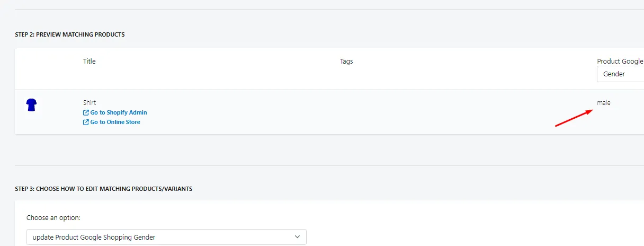Click the Step 3 edit matching products heading

point(103,189)
